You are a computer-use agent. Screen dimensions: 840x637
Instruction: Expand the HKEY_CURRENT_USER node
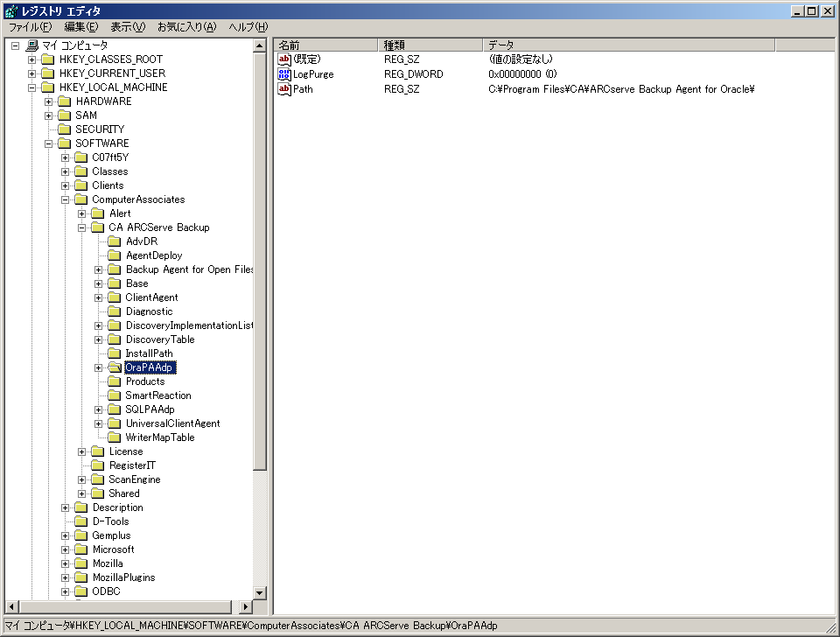click(x=32, y=73)
